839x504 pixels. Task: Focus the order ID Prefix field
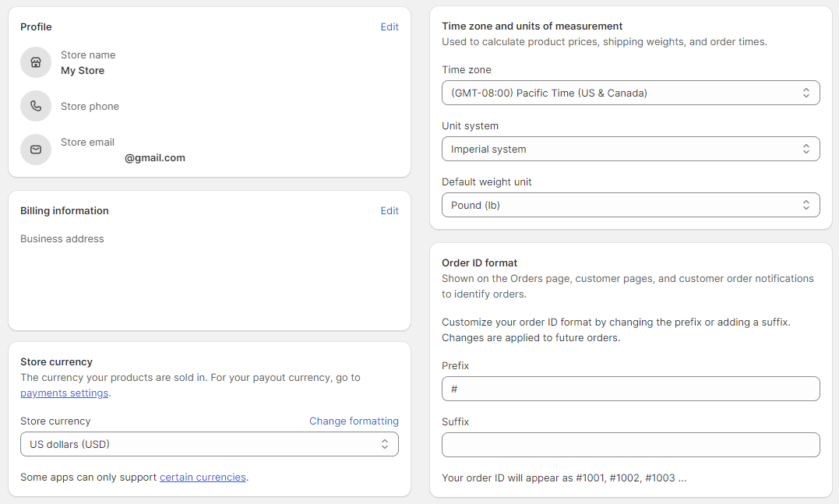pyautogui.click(x=629, y=389)
